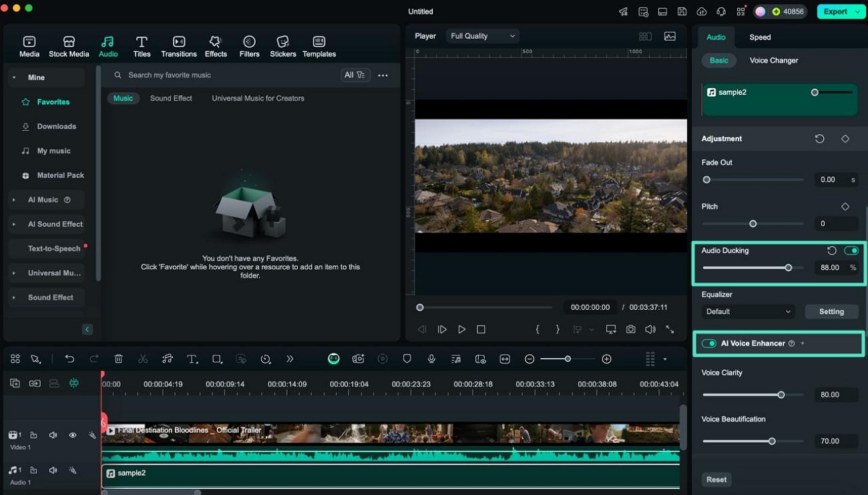This screenshot has width=868, height=495.
Task: Expand the AI Music section
Action: pyautogui.click(x=13, y=200)
